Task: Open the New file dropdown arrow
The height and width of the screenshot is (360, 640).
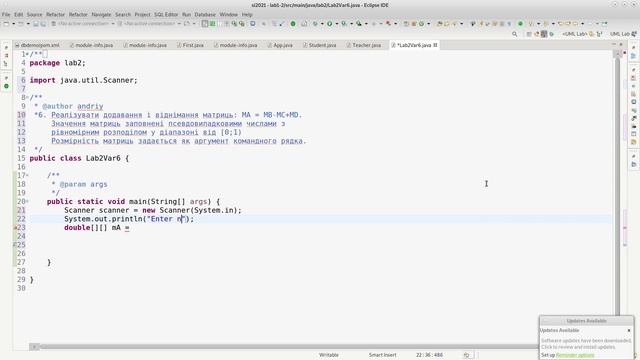Action: click(x=13, y=24)
